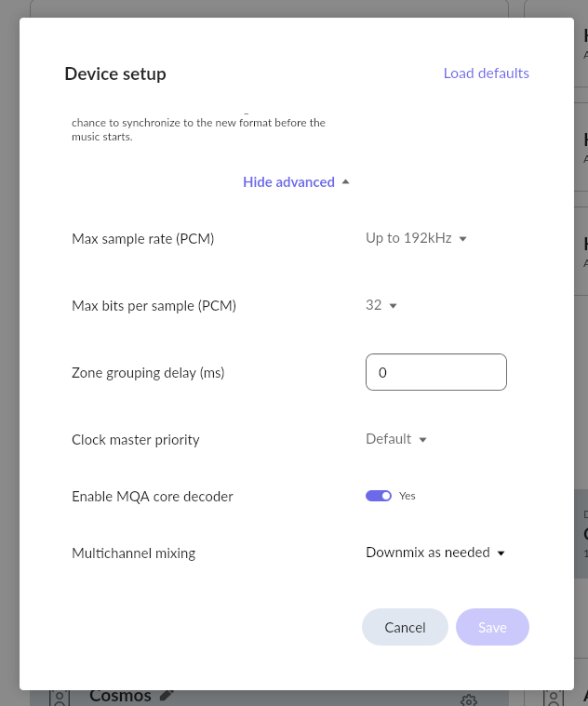The height and width of the screenshot is (706, 588).
Task: Click the speaker icon left of Cosmos
Action: click(x=59, y=698)
